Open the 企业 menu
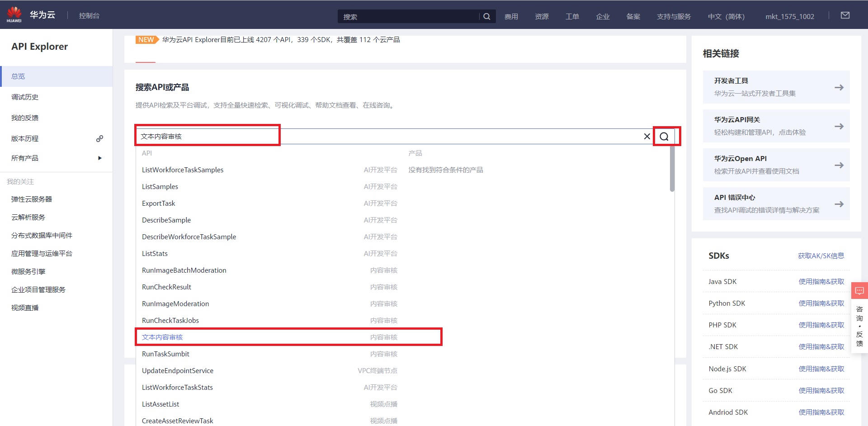The width and height of the screenshot is (868, 426). (603, 17)
